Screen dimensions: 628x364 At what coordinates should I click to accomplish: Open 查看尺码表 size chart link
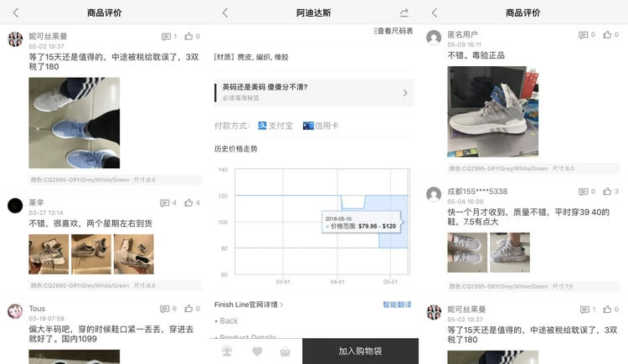tap(394, 31)
